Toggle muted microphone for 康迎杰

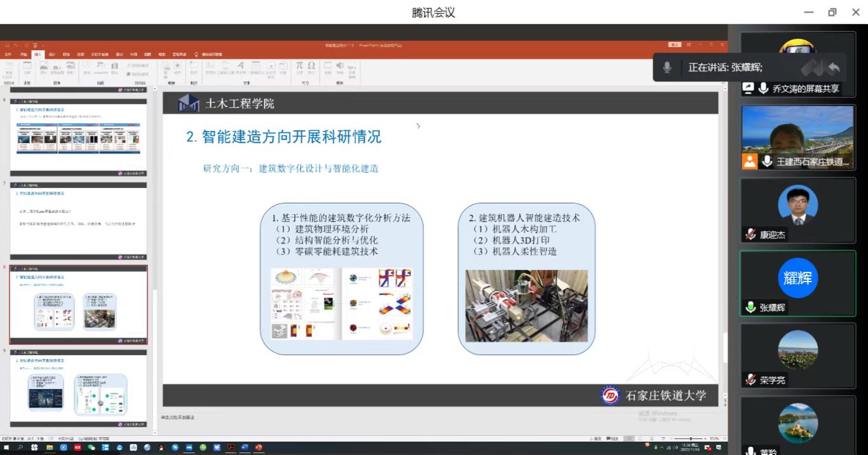tap(750, 234)
